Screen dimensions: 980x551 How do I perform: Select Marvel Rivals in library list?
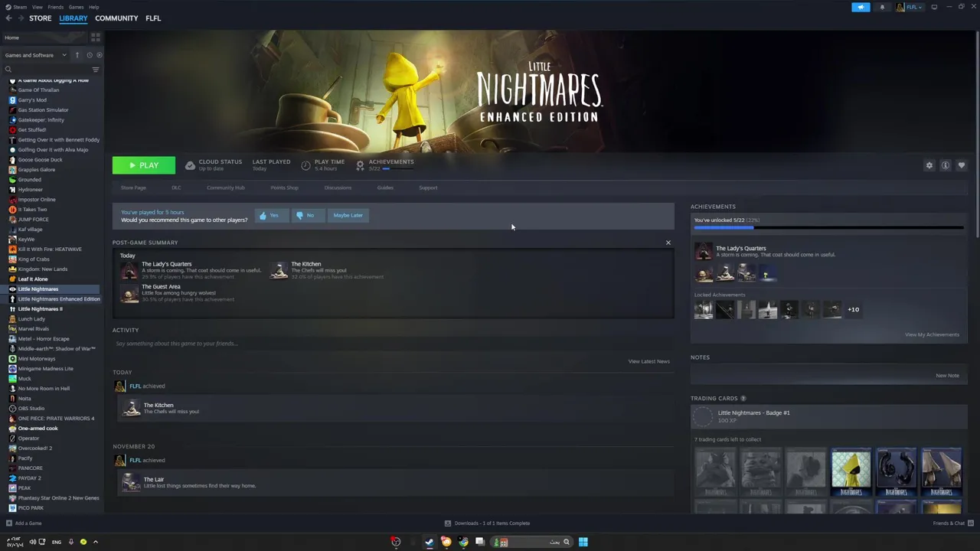click(33, 329)
